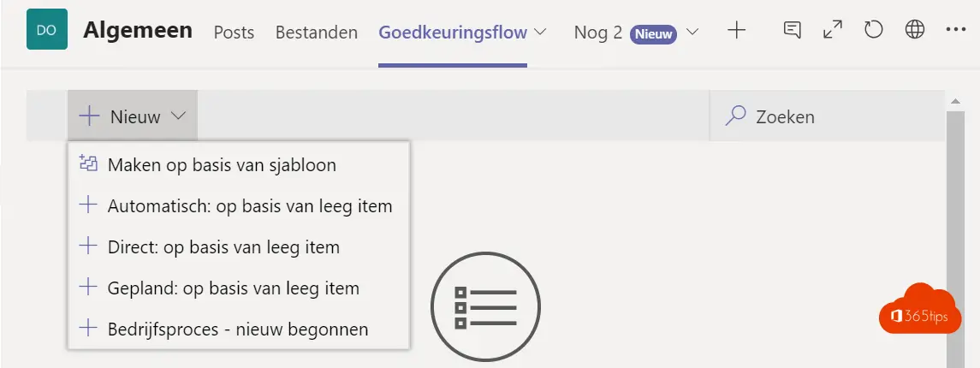Open more options ellipsis menu
The width and height of the screenshot is (980, 368).
click(956, 30)
